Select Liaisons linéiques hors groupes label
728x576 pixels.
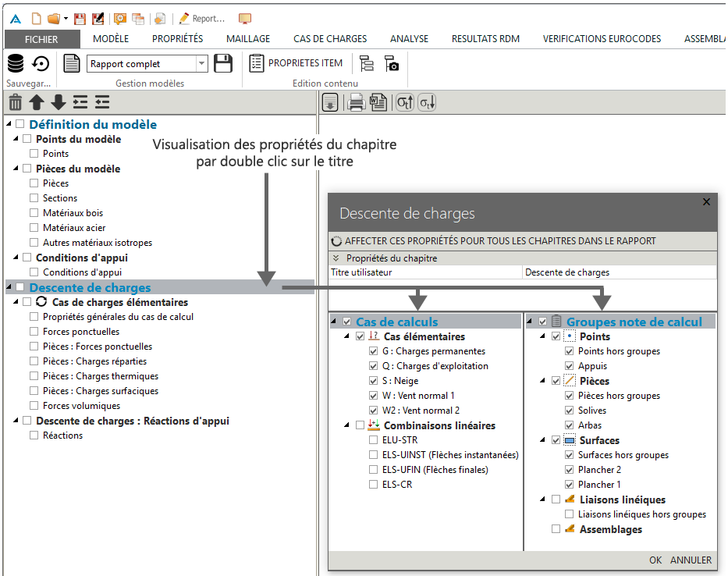(642, 514)
